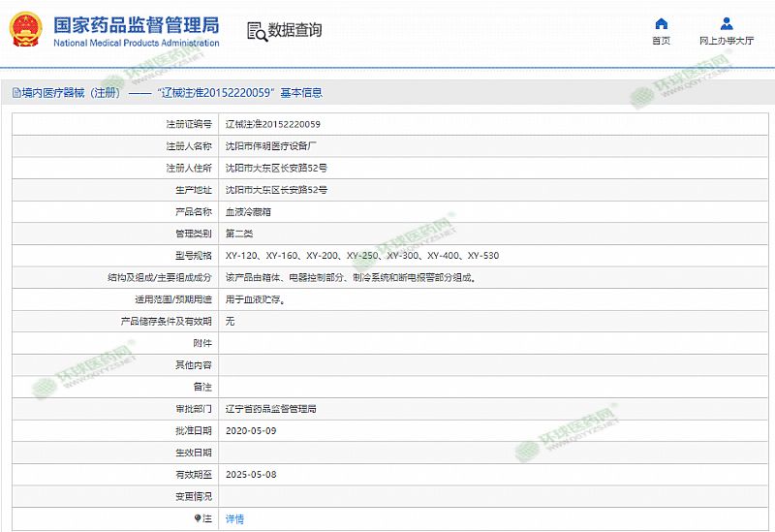The width and height of the screenshot is (775, 532).
Task: Click registration number 辽械注准20152220059 in the table
Action: [273, 124]
